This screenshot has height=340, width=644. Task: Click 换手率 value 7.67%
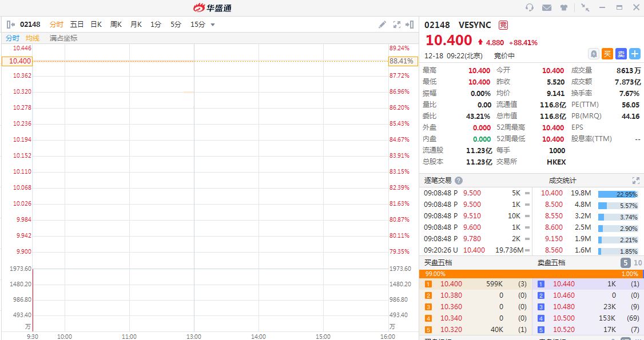pos(629,94)
